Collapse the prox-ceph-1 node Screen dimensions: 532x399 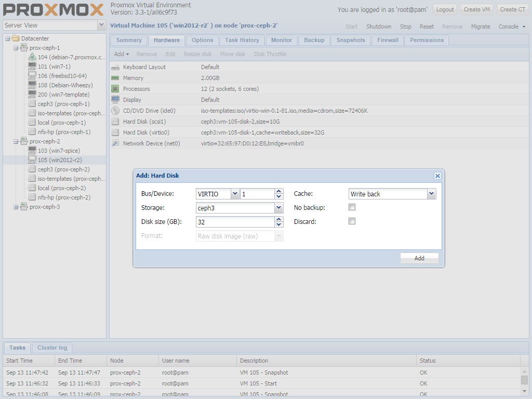16,47
